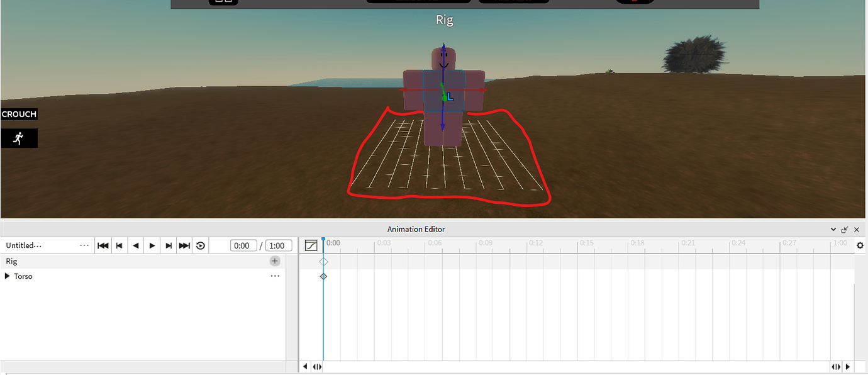
Task: Go to the previous keyframe
Action: [x=119, y=245]
